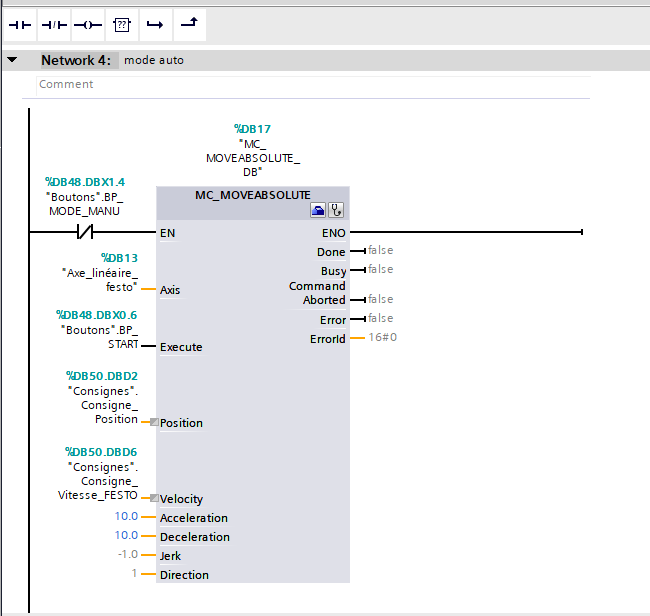Open MC_MOVEABSOLUTE configuration icon

(318, 210)
